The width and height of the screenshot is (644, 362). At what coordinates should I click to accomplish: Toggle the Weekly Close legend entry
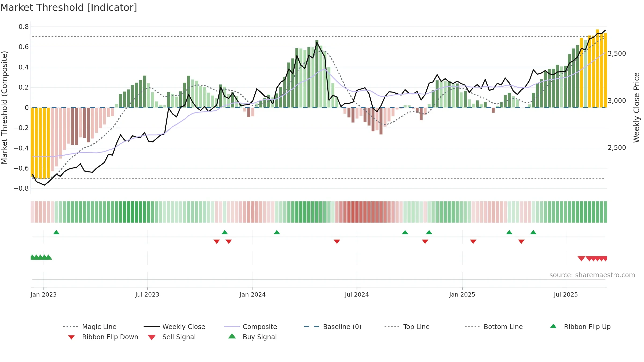click(174, 327)
